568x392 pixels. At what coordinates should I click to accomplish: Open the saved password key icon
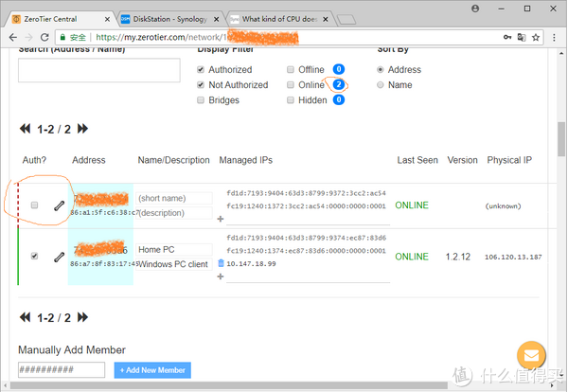507,37
